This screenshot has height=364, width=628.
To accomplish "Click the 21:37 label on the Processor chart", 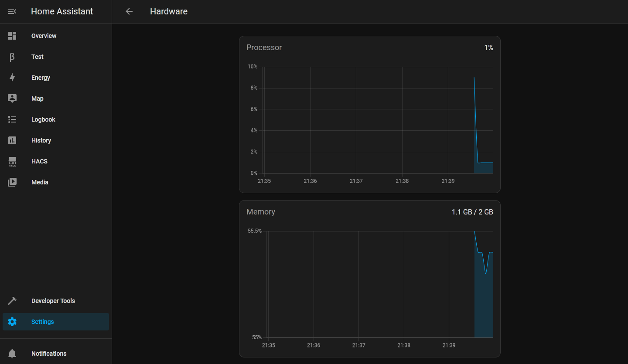I will coord(356,181).
